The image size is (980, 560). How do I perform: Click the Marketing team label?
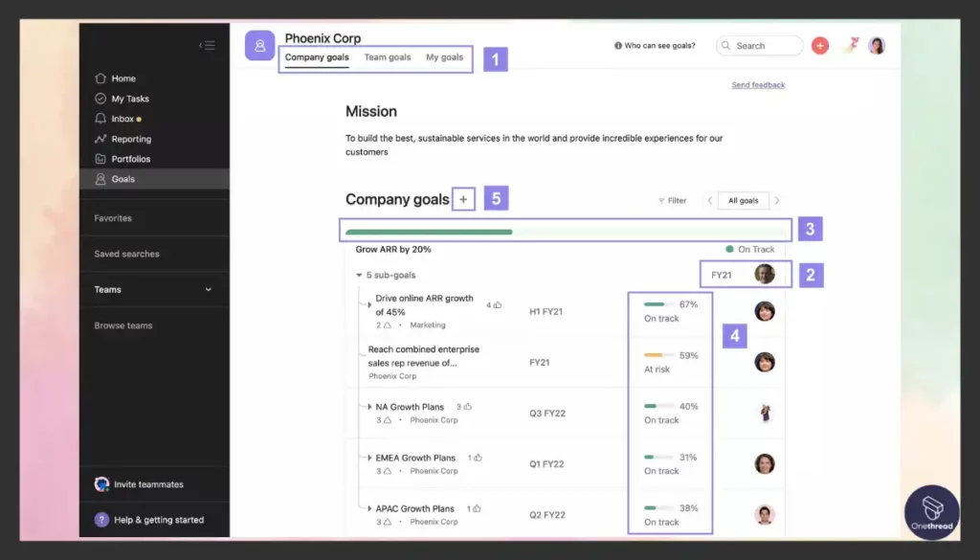click(428, 325)
